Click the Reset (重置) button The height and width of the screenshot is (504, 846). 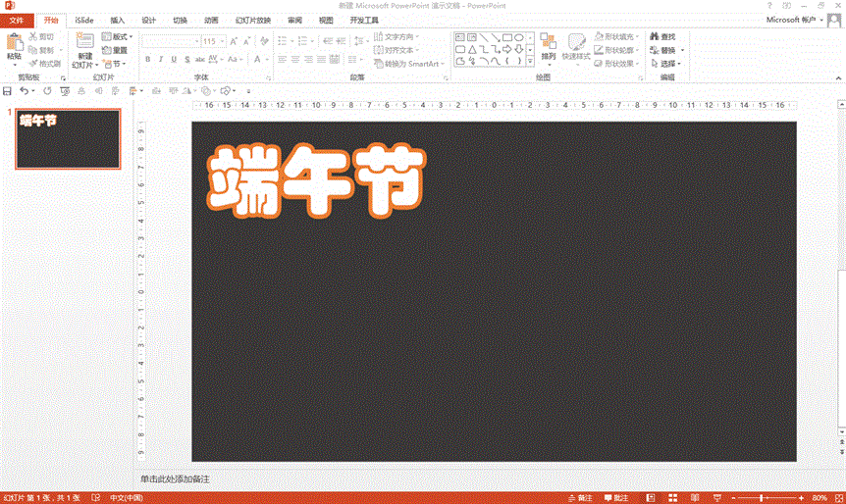(x=118, y=50)
